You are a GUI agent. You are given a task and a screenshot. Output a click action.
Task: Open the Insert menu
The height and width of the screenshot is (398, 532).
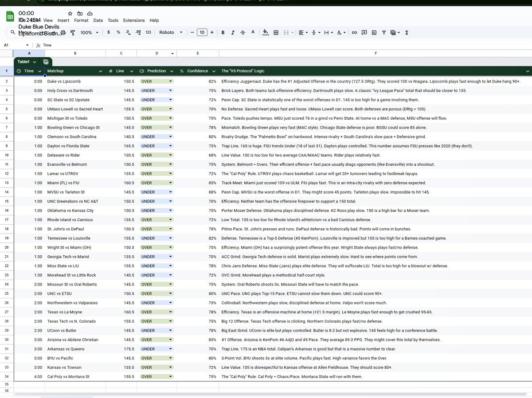pyautogui.click(x=63, y=20)
